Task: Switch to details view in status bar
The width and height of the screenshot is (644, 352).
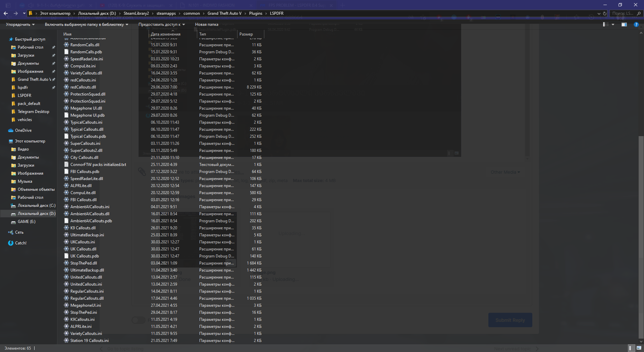Action: click(631, 348)
